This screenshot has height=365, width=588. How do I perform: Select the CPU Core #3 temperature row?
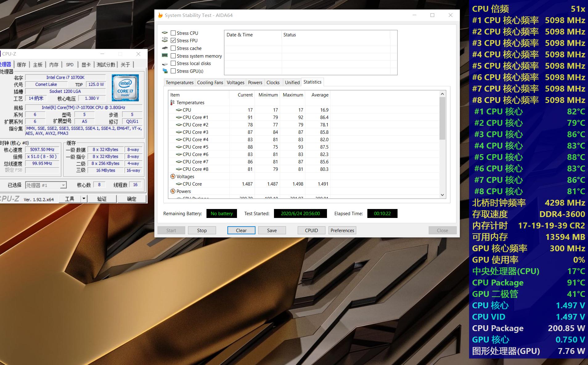304,132
